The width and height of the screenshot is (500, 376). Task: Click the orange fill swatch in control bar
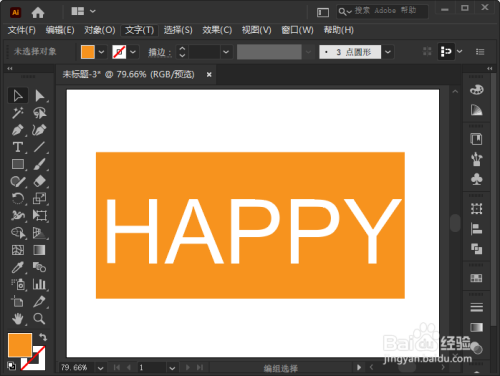(88, 52)
